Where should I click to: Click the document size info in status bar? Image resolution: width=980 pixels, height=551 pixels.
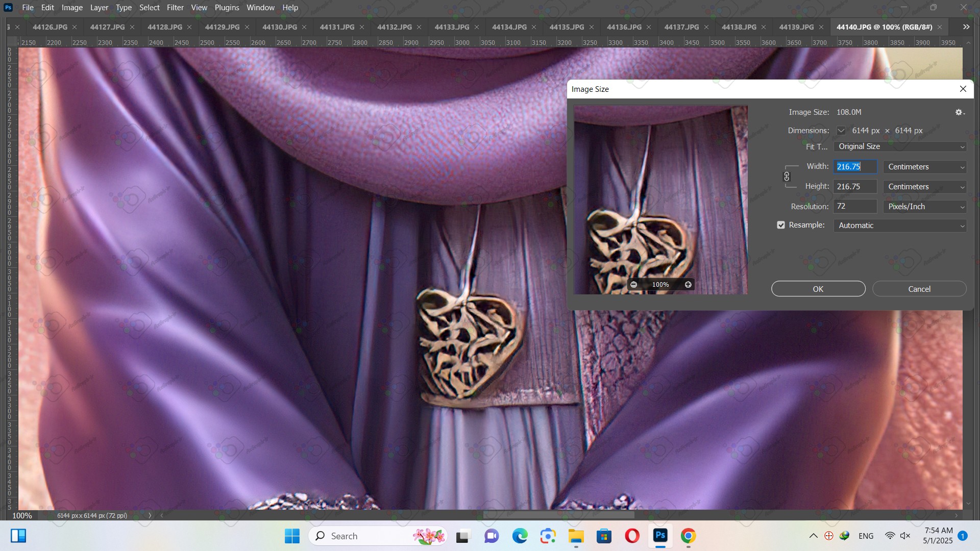pos(92,516)
